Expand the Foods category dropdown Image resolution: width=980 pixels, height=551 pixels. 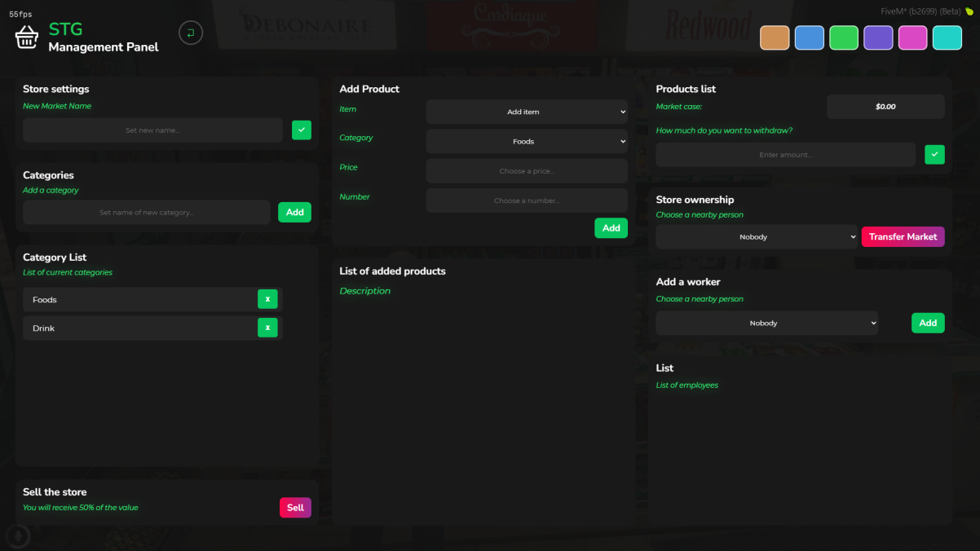527,141
